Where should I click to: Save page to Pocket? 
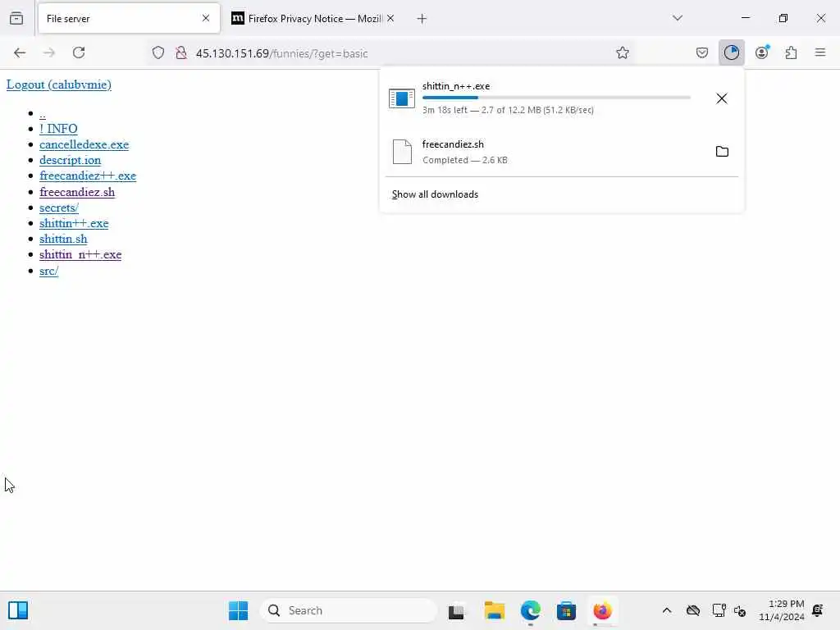(702, 52)
